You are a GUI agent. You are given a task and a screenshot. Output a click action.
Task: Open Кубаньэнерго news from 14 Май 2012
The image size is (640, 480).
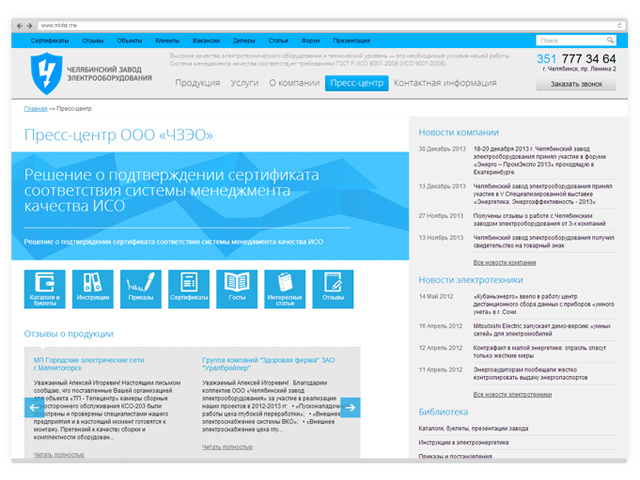point(544,304)
